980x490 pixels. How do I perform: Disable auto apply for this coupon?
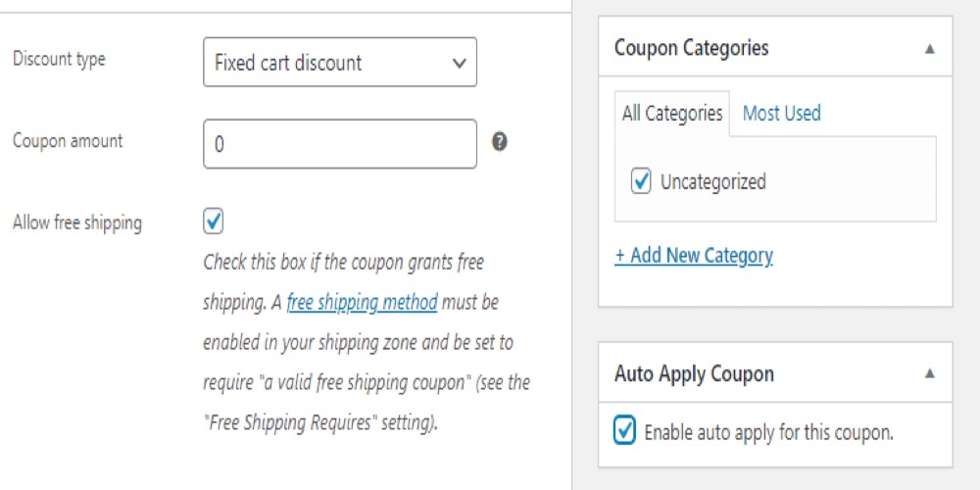point(624,430)
